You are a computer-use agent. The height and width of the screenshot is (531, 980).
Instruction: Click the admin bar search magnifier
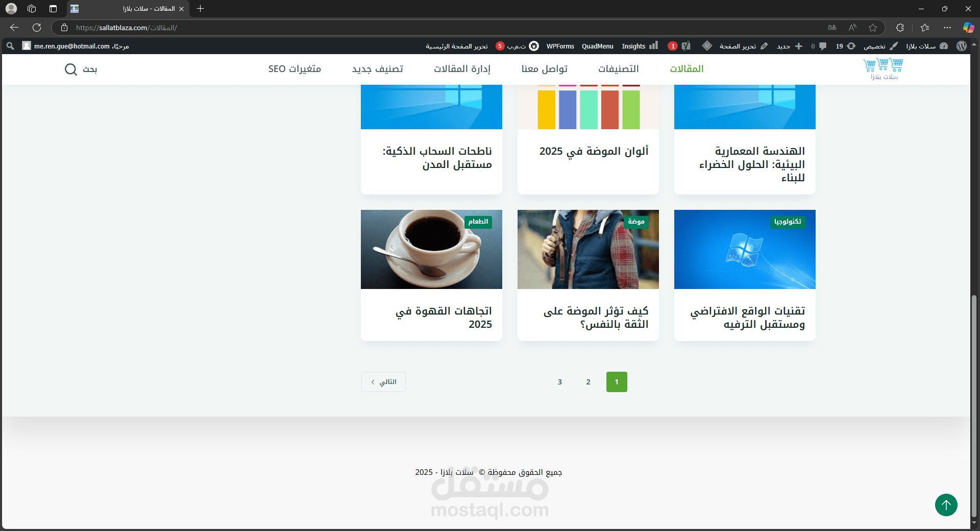pos(10,46)
